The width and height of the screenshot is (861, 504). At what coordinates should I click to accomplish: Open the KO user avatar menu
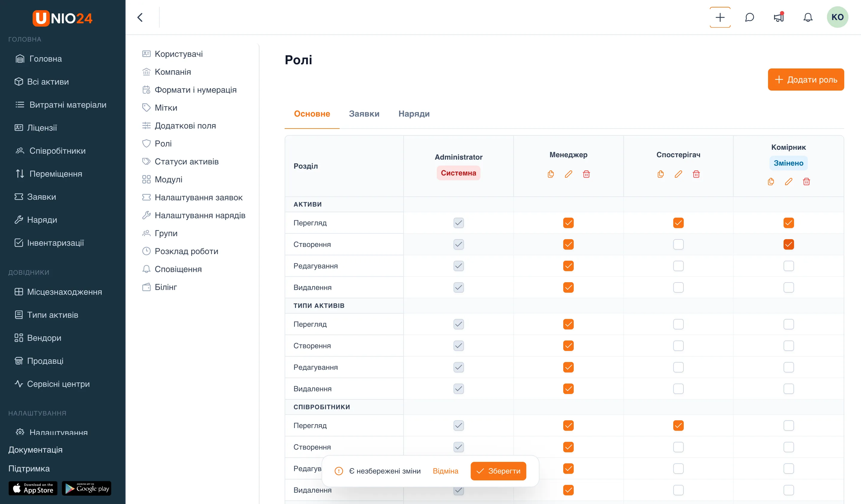pos(837,17)
